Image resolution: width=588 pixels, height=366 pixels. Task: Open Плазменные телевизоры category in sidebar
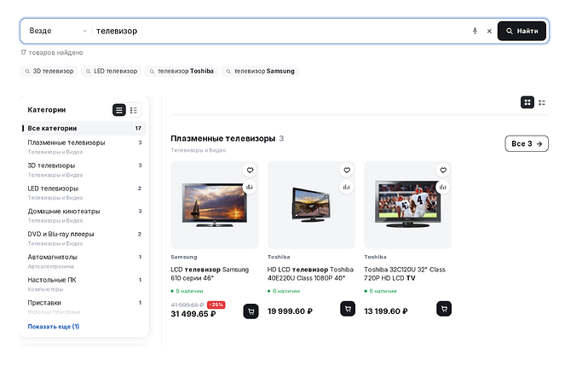coord(84,147)
